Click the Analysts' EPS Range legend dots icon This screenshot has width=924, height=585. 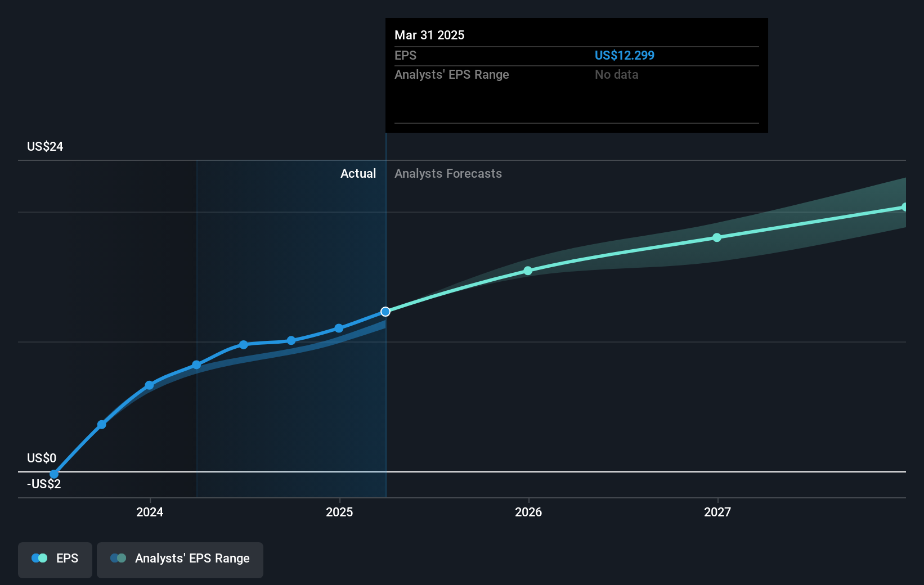pos(118,558)
